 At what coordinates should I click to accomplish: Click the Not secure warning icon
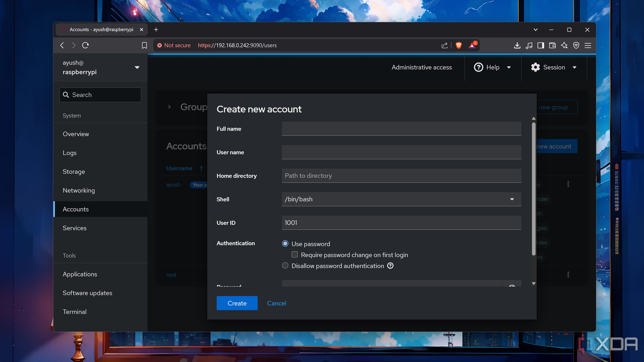click(x=159, y=45)
